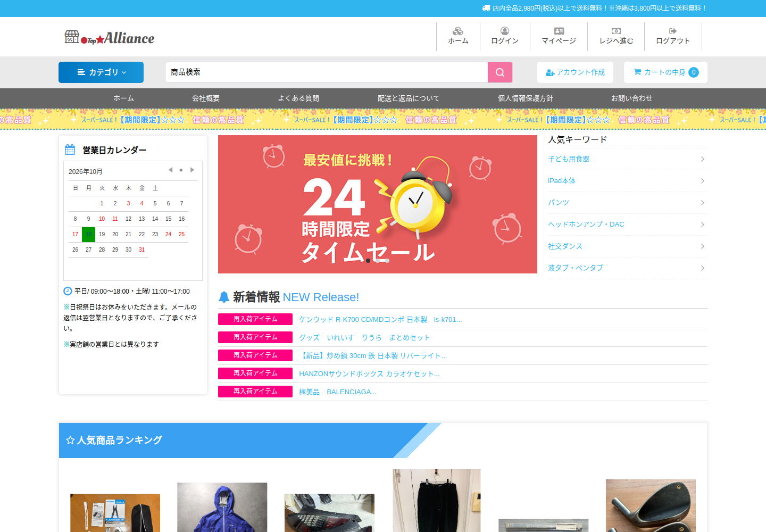The image size is (766, 532).
Task: Open the 社交ダンス keyword chevron
Action: (x=702, y=246)
